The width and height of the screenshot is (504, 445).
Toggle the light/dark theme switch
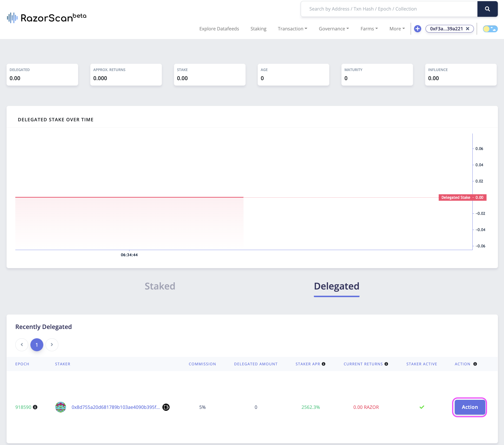490,29
